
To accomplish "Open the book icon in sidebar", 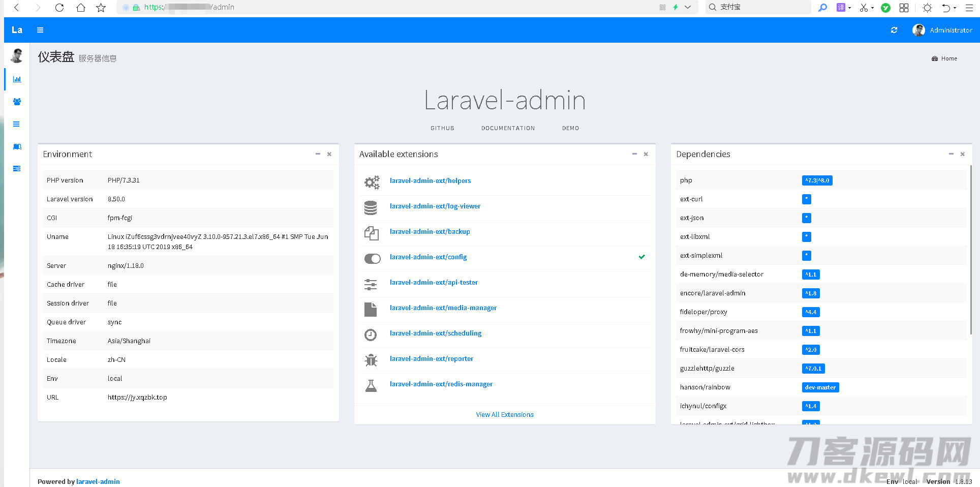I will pyautogui.click(x=17, y=146).
